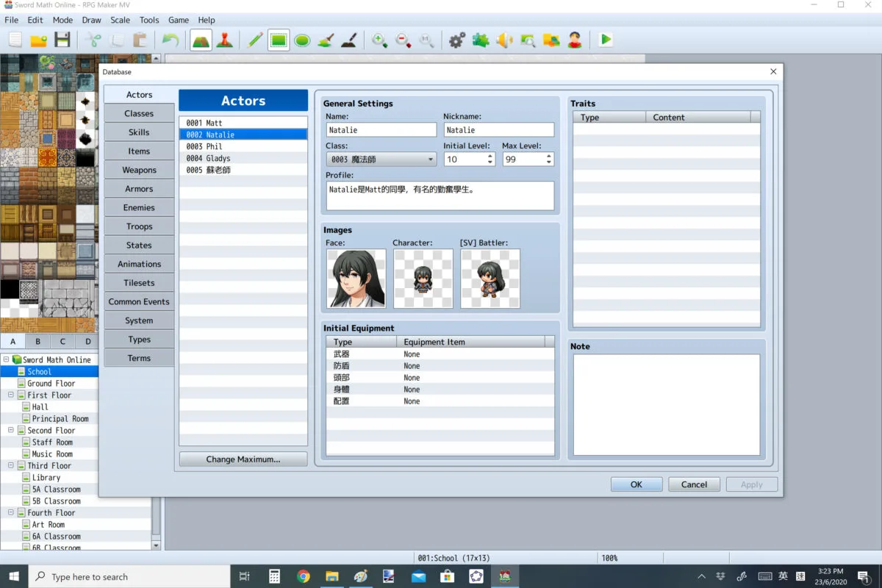Viewport: 882px width, 588px height.
Task: Click the Name input field
Action: click(x=381, y=130)
